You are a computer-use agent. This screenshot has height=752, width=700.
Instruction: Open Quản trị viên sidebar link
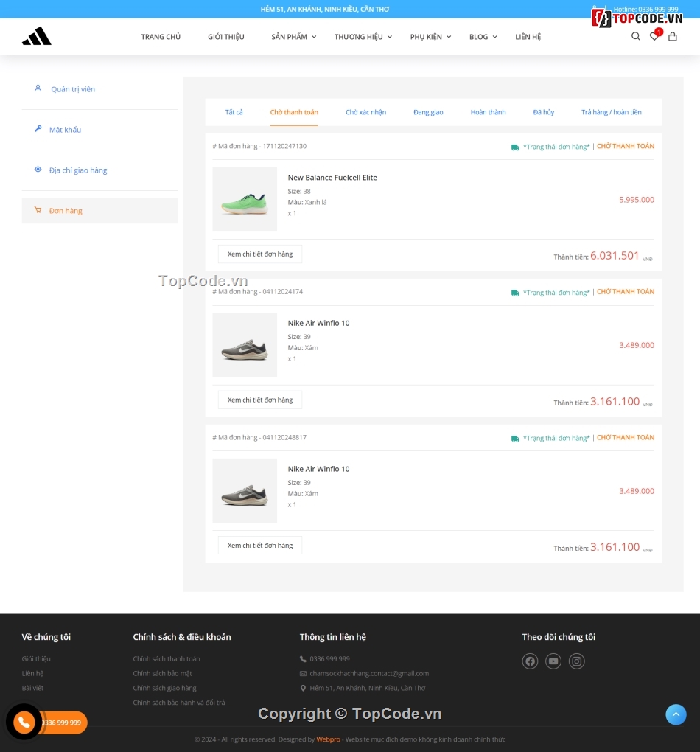tap(73, 89)
